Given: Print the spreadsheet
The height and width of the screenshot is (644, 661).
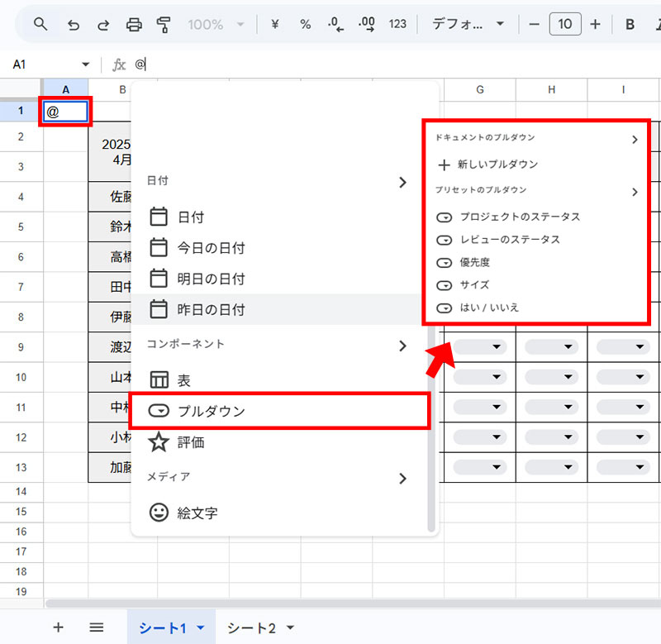Looking at the screenshot, I should point(134,25).
